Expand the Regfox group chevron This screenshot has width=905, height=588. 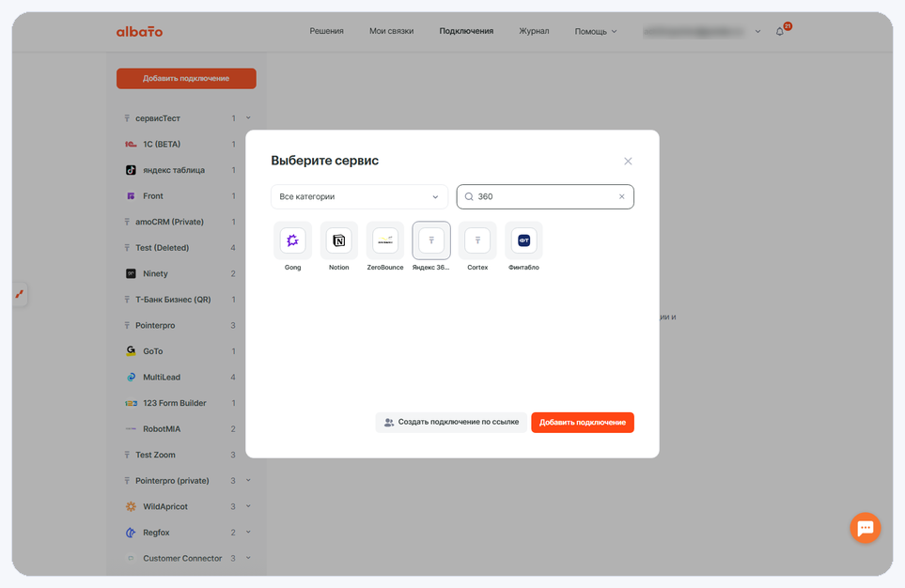[x=248, y=533]
